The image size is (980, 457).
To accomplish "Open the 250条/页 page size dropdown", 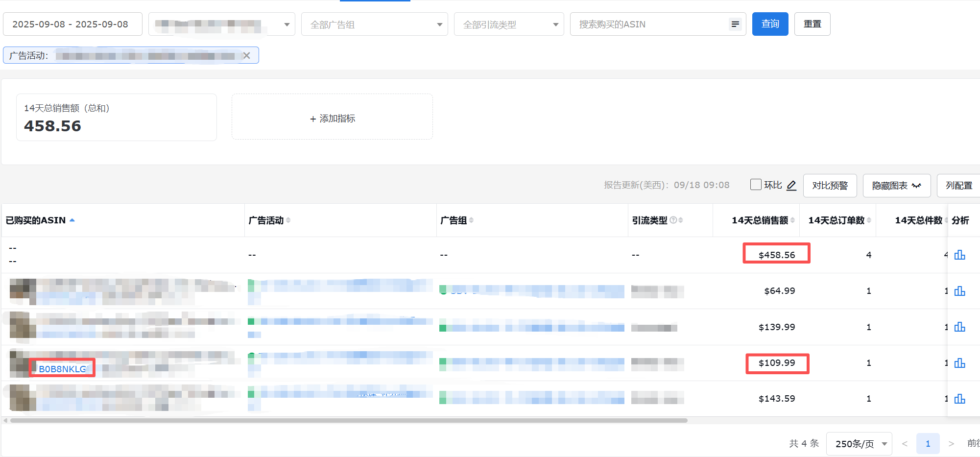I will point(859,444).
